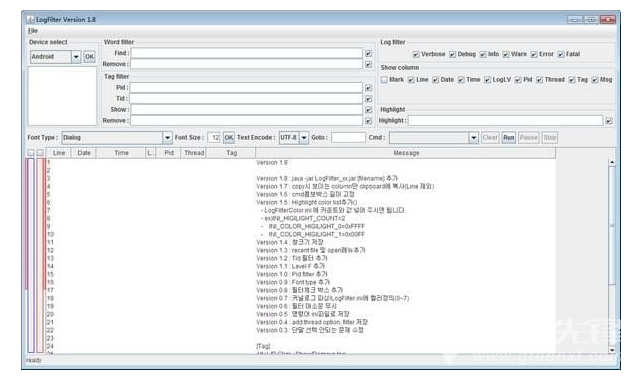Click the Goto input field
The height and width of the screenshot is (382, 641).
(x=348, y=138)
